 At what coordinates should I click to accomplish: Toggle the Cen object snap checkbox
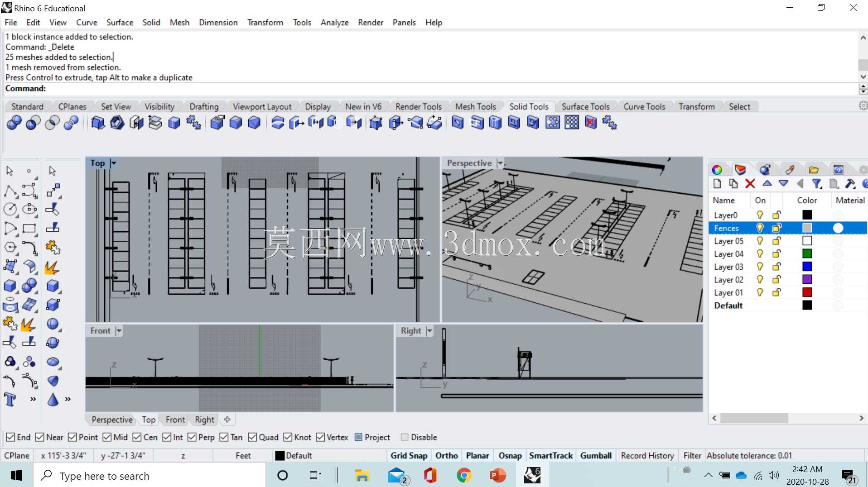[x=137, y=437]
